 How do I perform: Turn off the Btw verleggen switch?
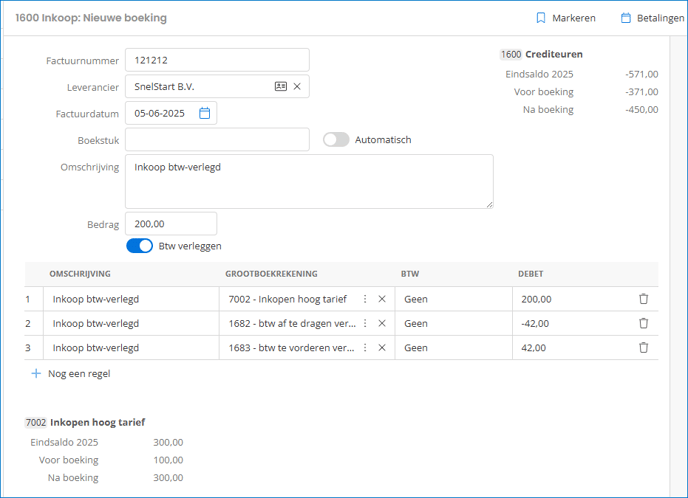click(140, 246)
